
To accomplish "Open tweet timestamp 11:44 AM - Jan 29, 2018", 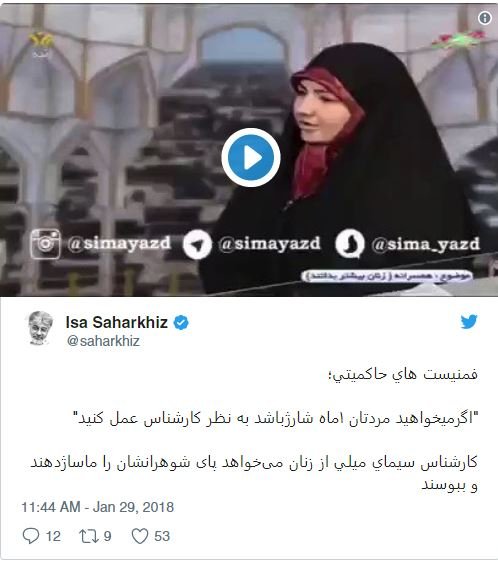I will point(98,507).
